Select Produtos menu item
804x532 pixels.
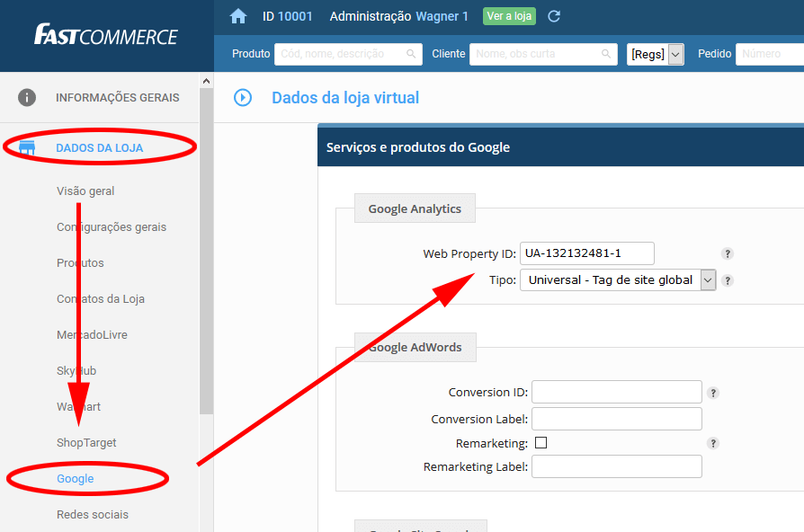(x=80, y=263)
